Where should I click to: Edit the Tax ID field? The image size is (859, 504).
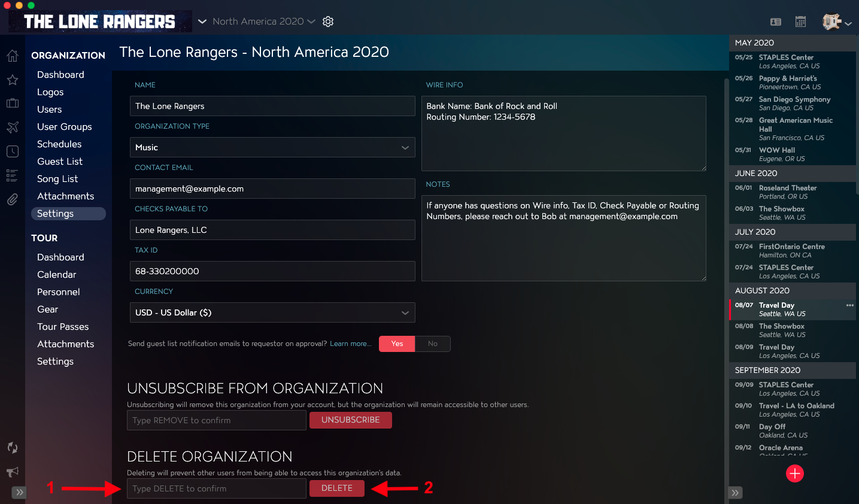tap(272, 271)
